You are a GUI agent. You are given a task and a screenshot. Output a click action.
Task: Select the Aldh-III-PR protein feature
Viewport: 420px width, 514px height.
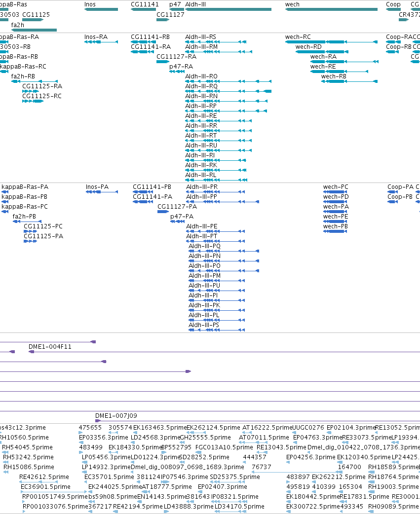[215, 192]
